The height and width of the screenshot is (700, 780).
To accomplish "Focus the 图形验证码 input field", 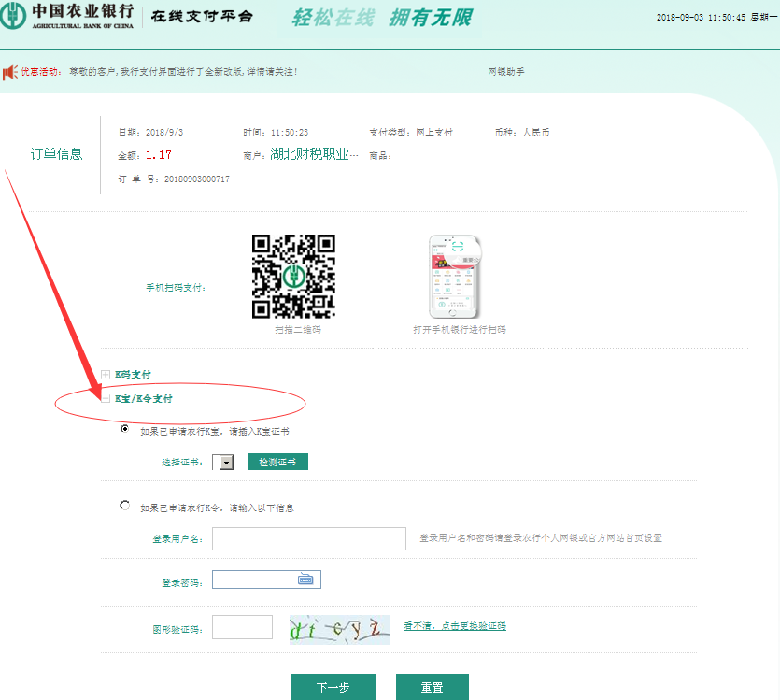I will pyautogui.click(x=242, y=627).
